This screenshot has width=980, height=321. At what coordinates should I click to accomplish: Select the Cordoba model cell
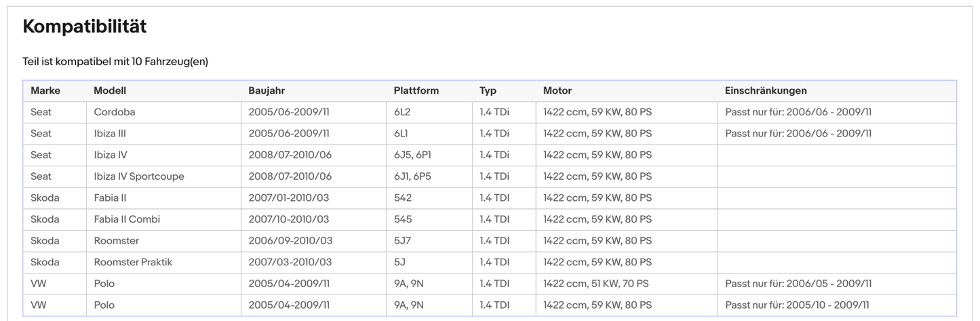[x=115, y=112]
